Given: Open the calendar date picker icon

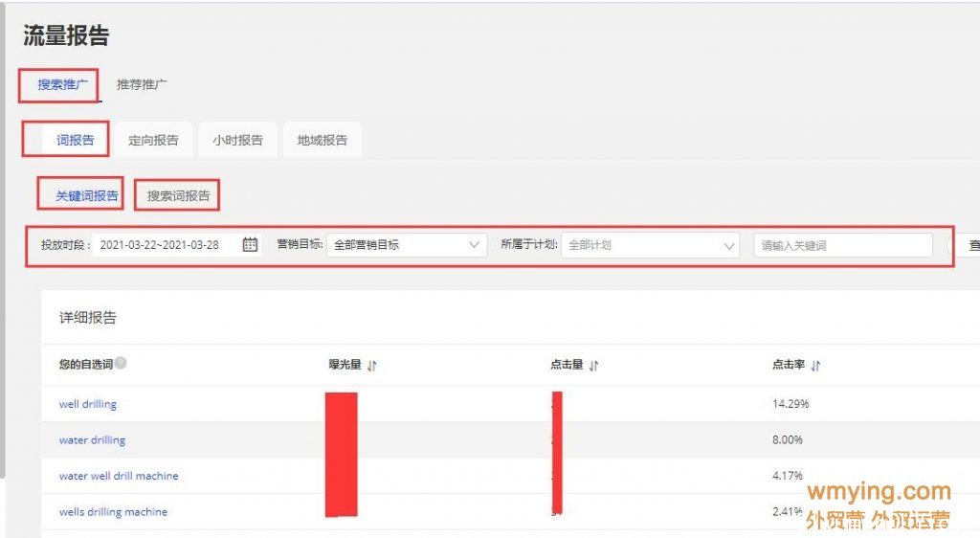Looking at the screenshot, I should (x=250, y=244).
